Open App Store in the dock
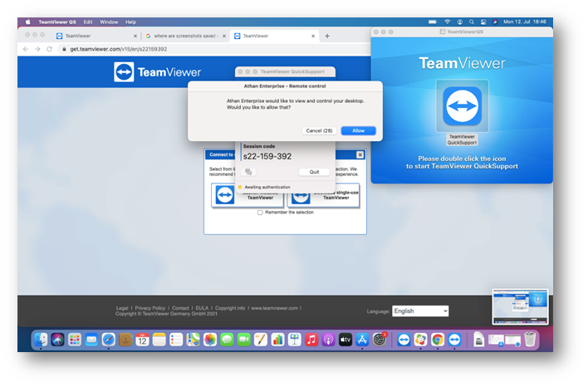This screenshot has width=588, height=387. 362,340
